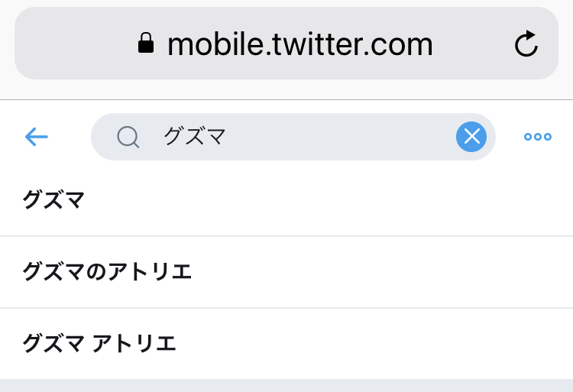Refresh mobile.twitter.com via circular arrow
The image size is (573, 392).
(x=526, y=44)
